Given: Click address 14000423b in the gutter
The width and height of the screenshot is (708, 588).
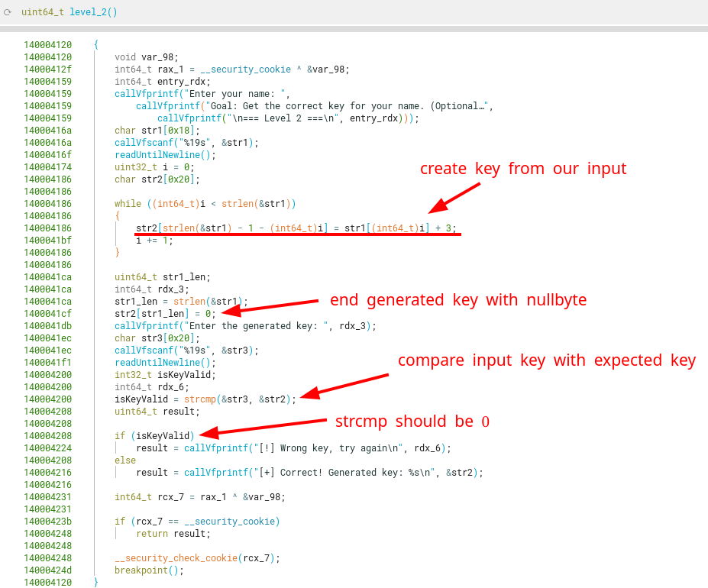Looking at the screenshot, I should tap(47, 522).
